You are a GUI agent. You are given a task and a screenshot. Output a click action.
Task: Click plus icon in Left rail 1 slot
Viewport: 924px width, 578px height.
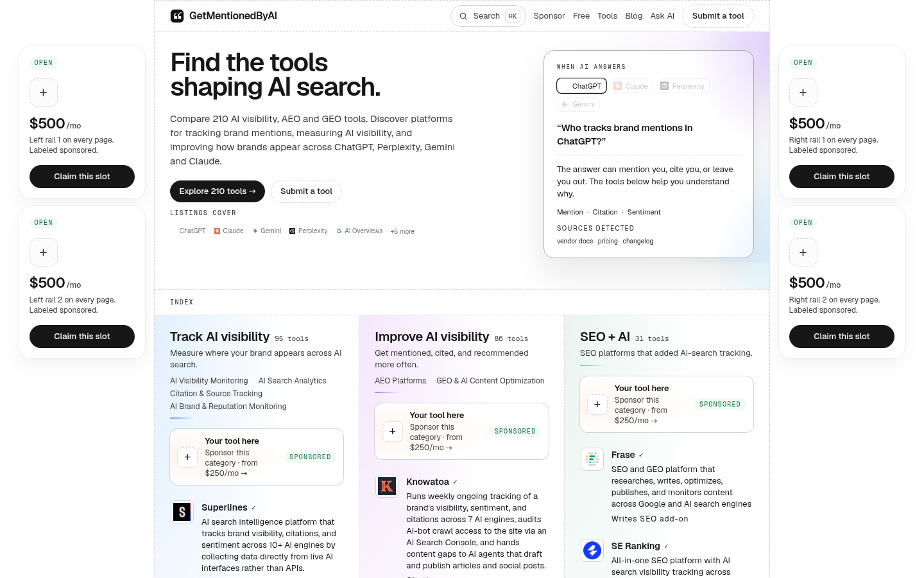44,92
